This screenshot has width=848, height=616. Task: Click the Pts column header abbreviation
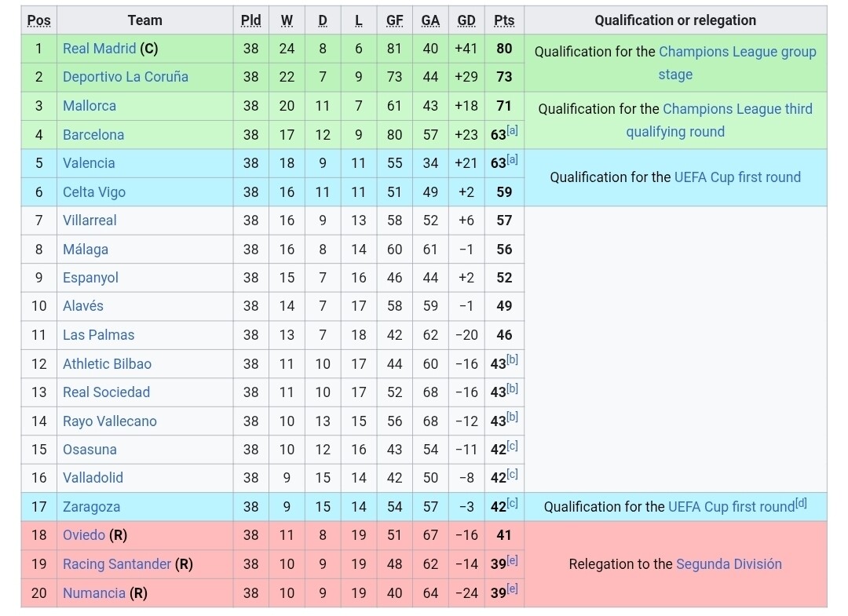504,20
